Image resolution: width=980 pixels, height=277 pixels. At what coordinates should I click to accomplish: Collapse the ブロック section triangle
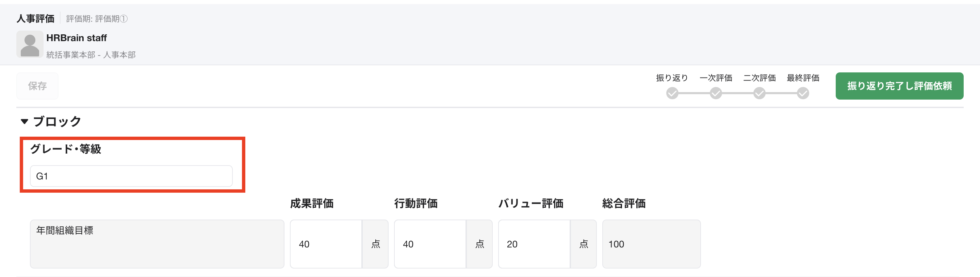tap(24, 122)
